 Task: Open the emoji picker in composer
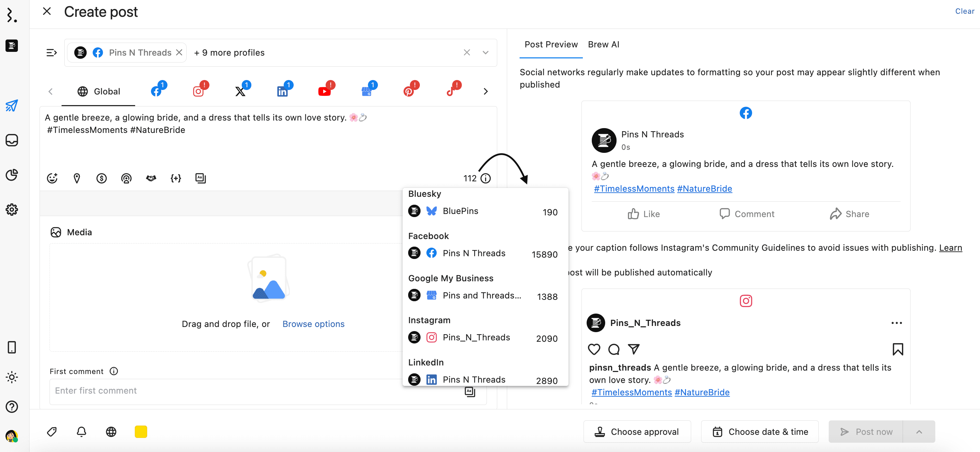click(52, 178)
